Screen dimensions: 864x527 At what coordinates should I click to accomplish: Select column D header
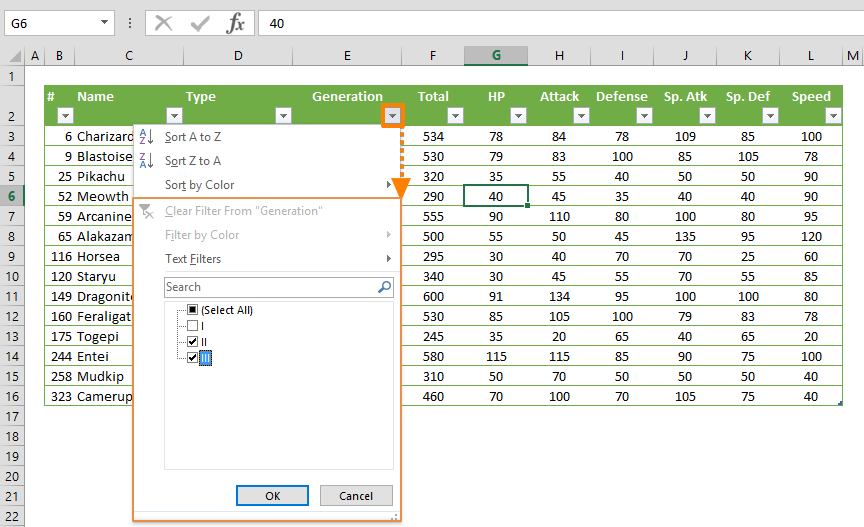(238, 56)
